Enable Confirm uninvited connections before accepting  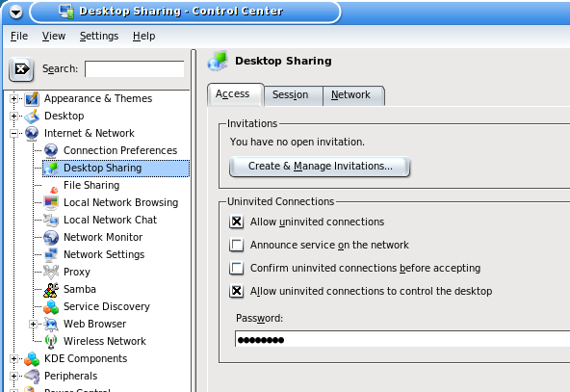[236, 268]
